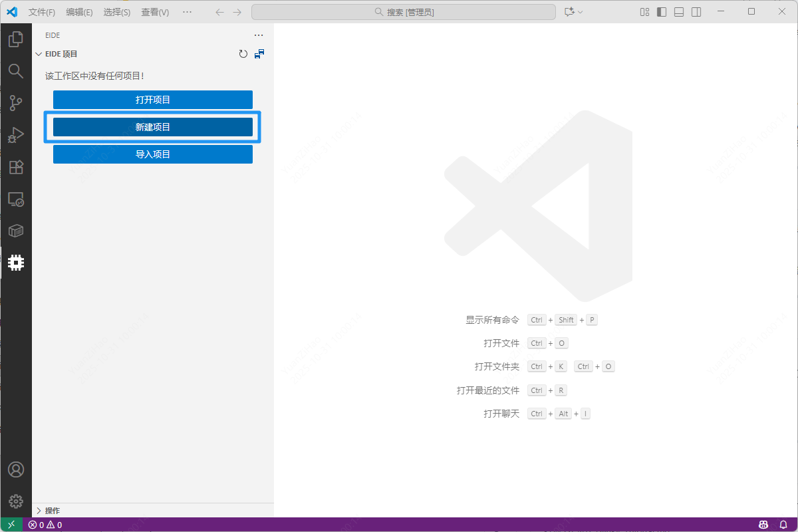Click the refresh icon in EIDE 项目 header
This screenshot has width=798, height=532.
point(243,54)
